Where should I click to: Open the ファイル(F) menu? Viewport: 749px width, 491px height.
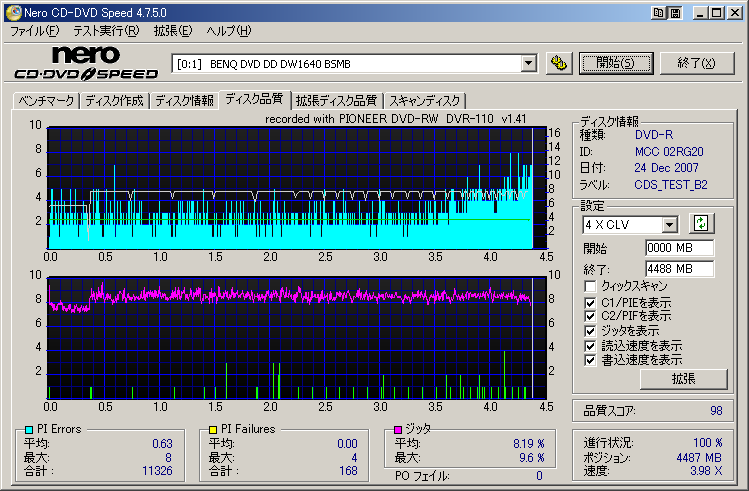pyautogui.click(x=35, y=31)
